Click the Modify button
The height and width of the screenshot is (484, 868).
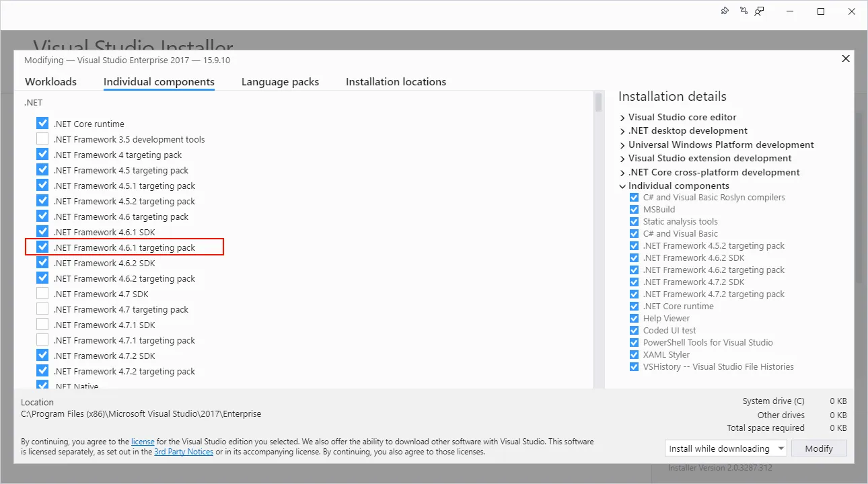819,448
